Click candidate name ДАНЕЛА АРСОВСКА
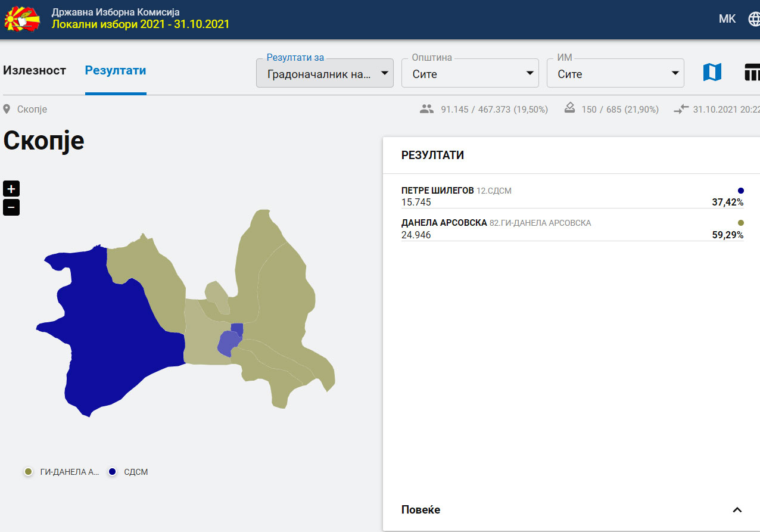760x532 pixels. (x=444, y=223)
